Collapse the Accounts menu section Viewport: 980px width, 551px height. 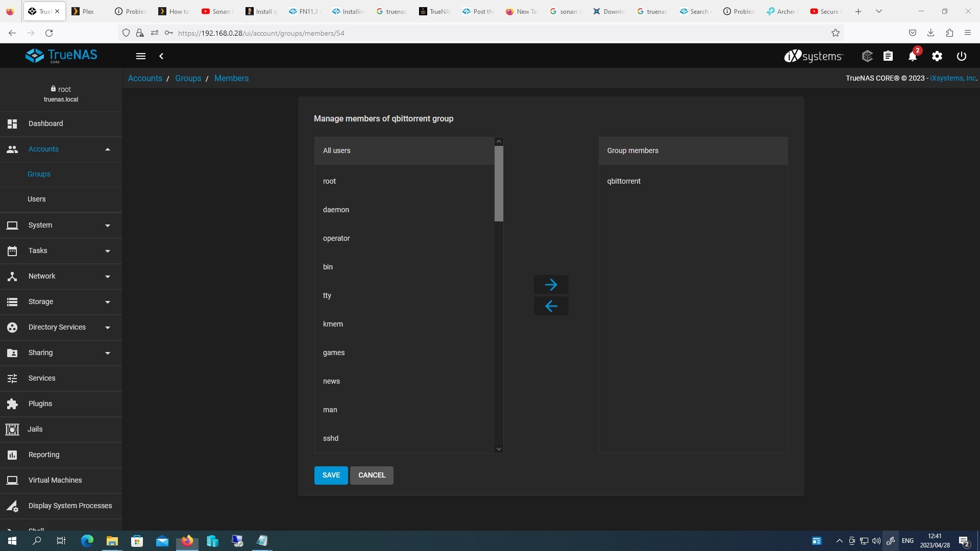click(61, 149)
